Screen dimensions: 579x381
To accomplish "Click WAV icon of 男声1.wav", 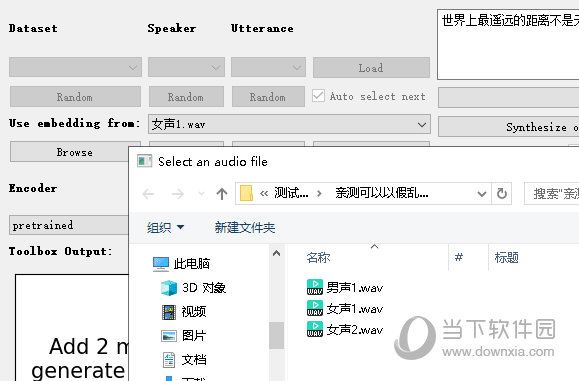I will 315,287.
